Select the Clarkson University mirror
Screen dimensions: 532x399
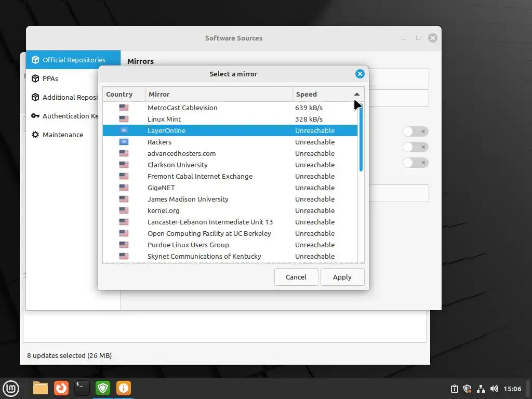(x=230, y=165)
